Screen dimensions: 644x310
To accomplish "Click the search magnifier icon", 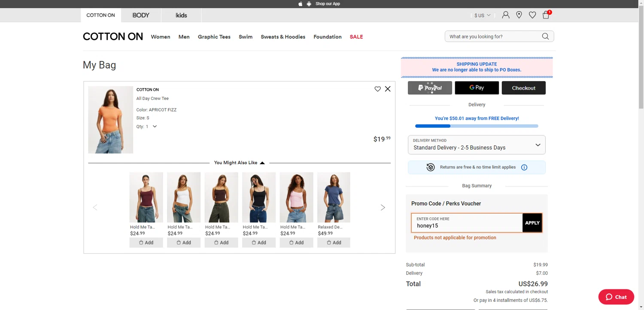I will coord(545,36).
